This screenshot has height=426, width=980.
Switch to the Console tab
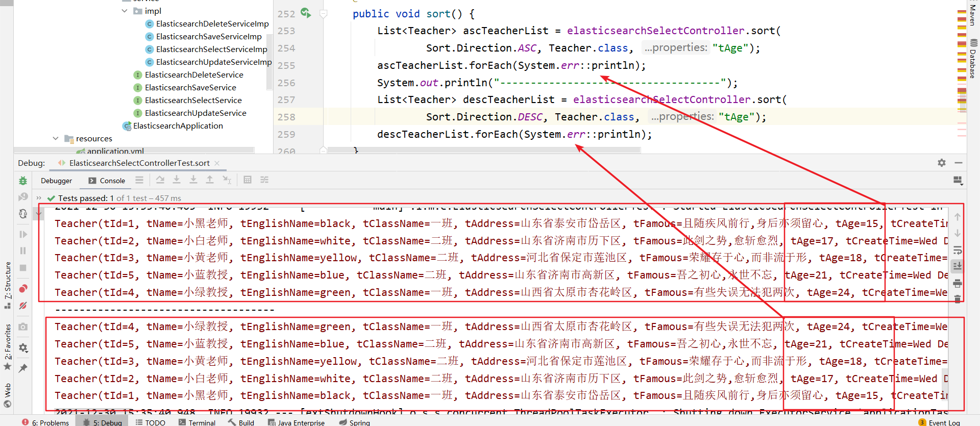[107, 181]
